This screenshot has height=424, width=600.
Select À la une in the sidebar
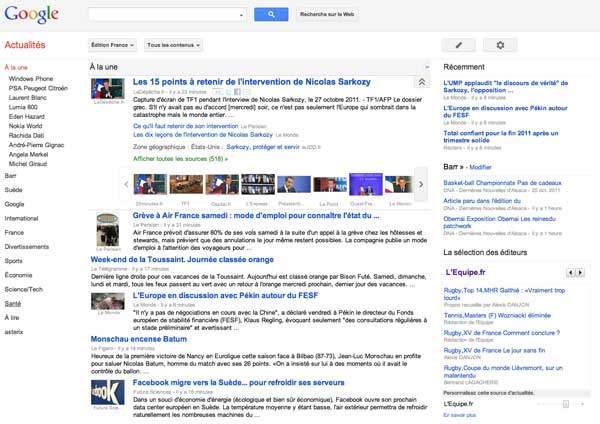point(16,67)
